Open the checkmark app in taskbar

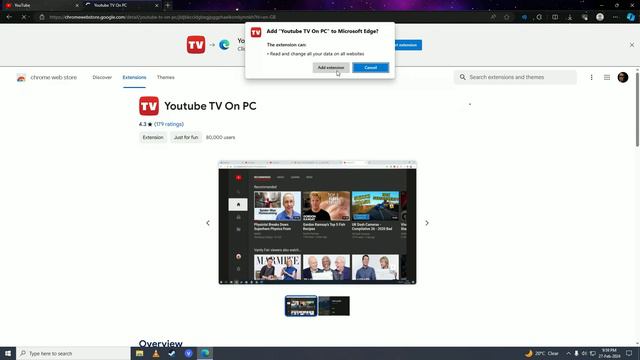pos(172,353)
